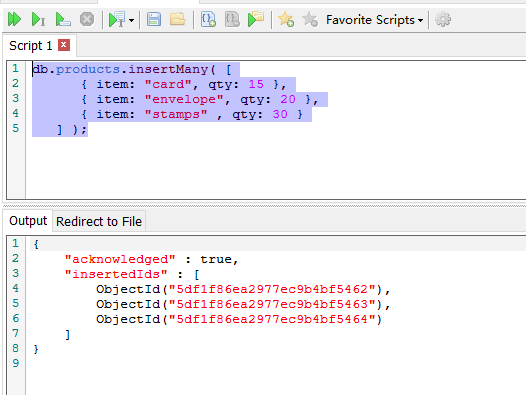
Task: Open dropdown arrow next to run-options icon
Action: pos(132,20)
